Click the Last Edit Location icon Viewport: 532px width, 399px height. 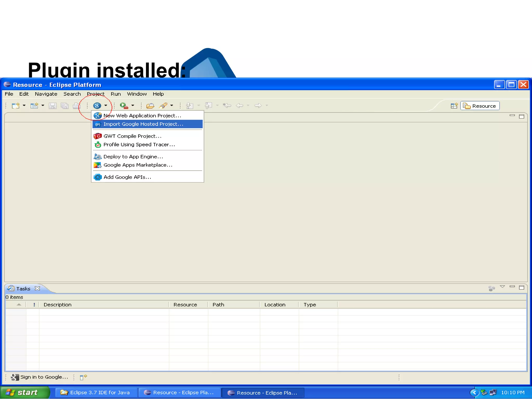227,105
